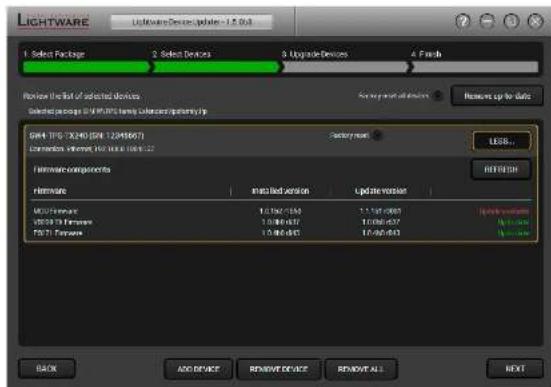Select the TS071 Firmware row name

click(58, 233)
